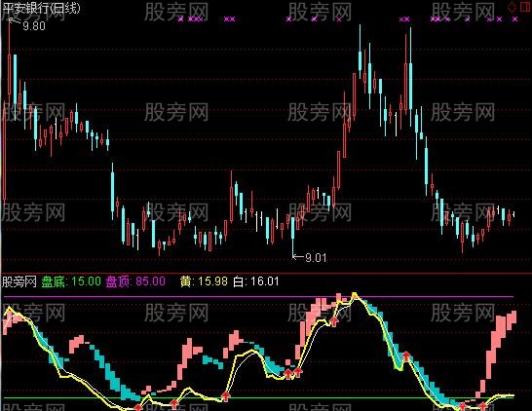Select the chart title 平安银行(日线)
532x411 pixels.
[41, 8]
